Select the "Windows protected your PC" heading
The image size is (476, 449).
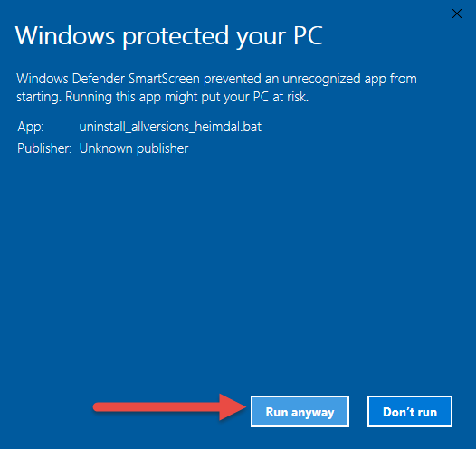(x=169, y=36)
